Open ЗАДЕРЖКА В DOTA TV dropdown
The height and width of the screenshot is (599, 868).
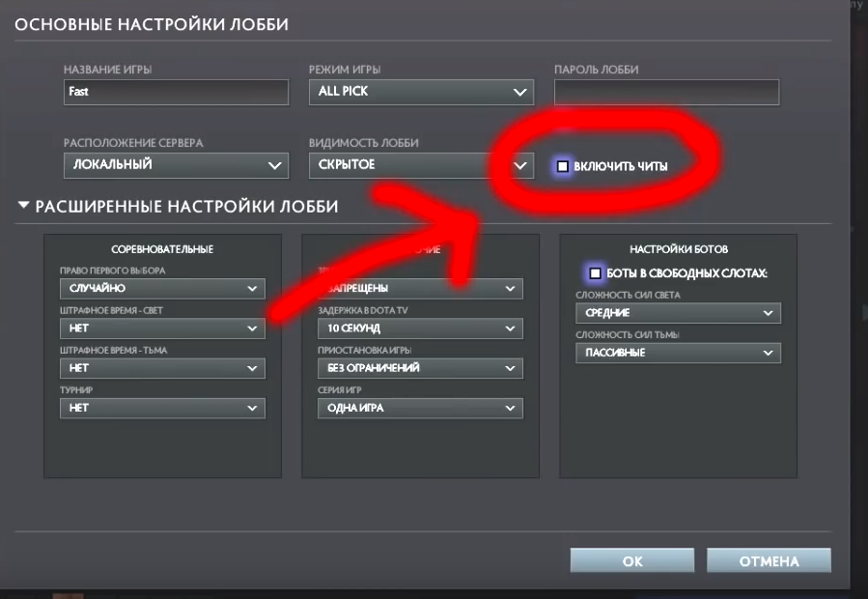[420, 328]
